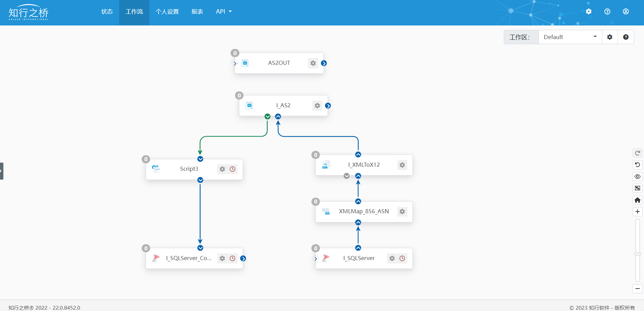Screen dimensions: 644x311
Task: Open help icon in top header
Action: pyautogui.click(x=607, y=12)
